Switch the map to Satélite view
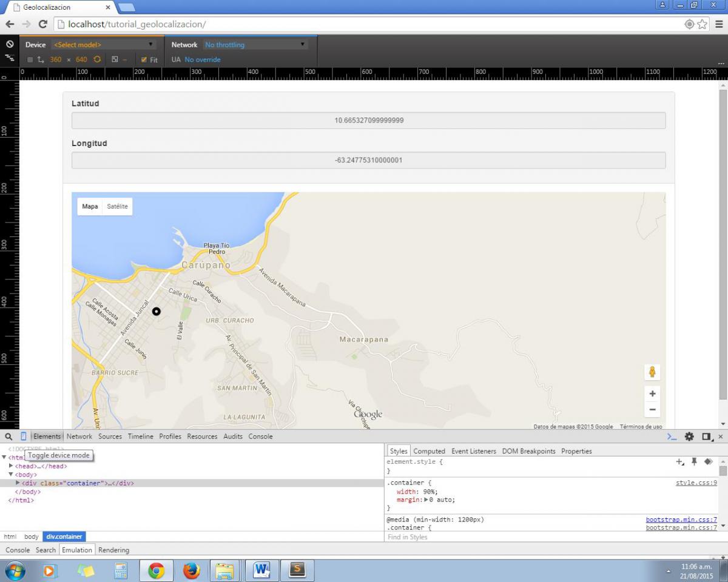This screenshot has height=582, width=728. [x=117, y=207]
